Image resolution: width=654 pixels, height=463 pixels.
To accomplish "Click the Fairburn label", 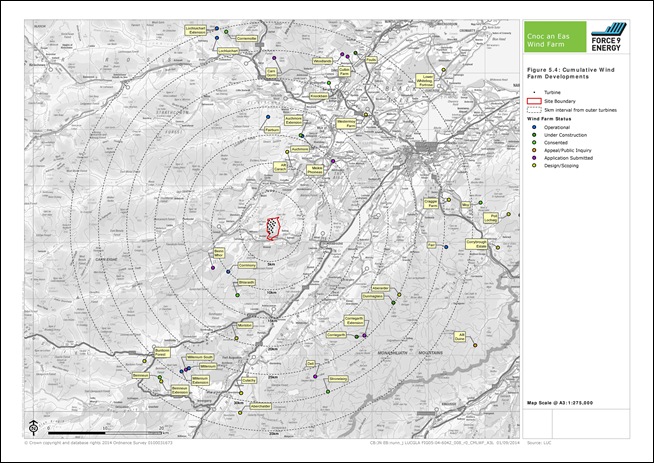I will point(272,130).
